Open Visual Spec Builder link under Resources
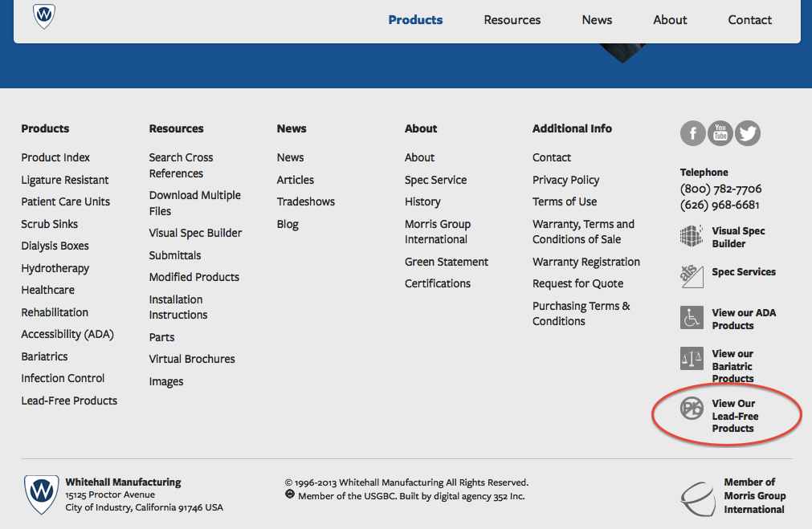 [195, 233]
